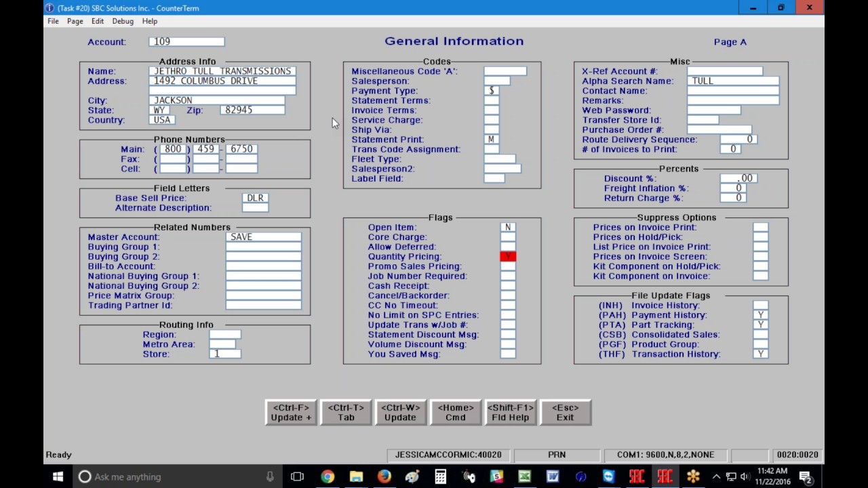Toggle the Transaction History update flag
868x488 pixels.
tap(761, 354)
